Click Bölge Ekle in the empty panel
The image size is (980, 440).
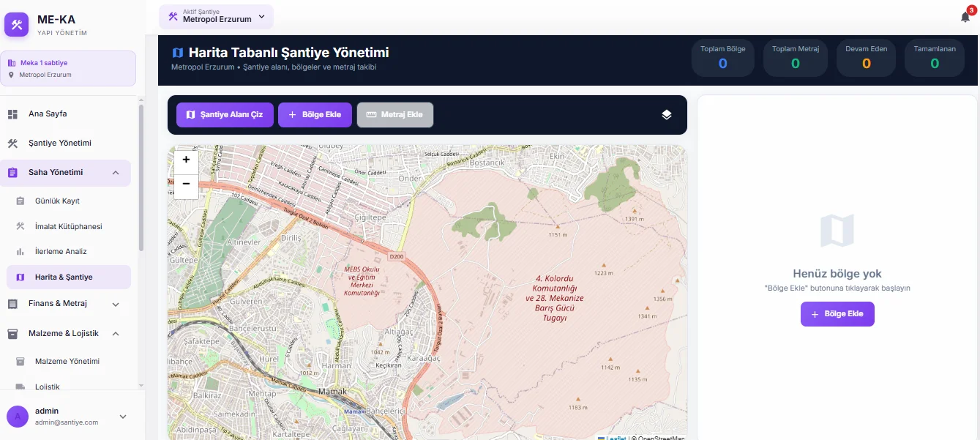(837, 314)
